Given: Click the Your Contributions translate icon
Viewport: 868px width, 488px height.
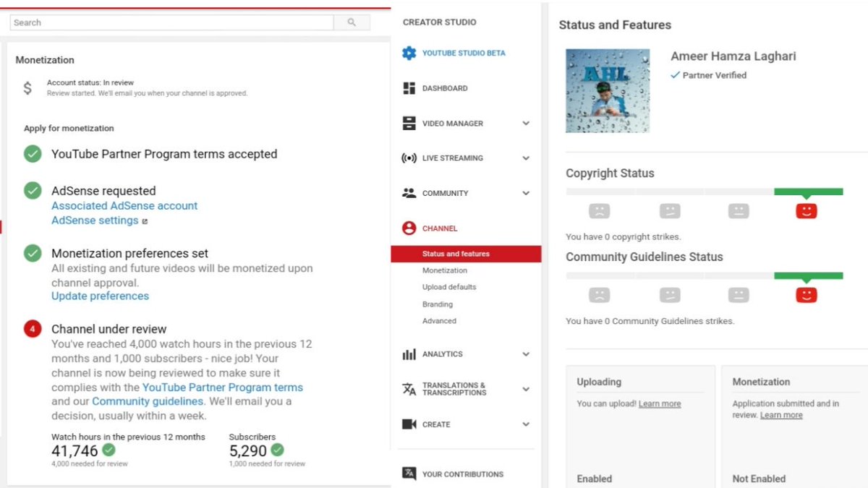Looking at the screenshot, I should (409, 474).
